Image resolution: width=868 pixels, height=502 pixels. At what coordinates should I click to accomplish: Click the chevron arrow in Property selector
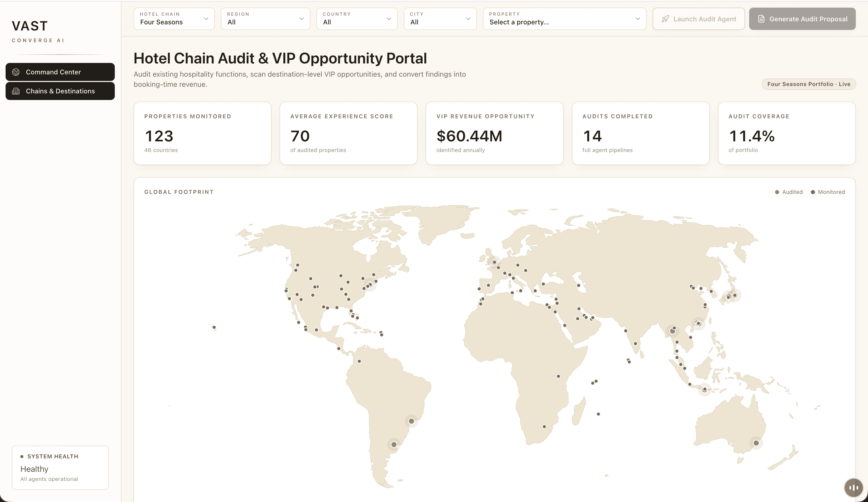(x=638, y=19)
